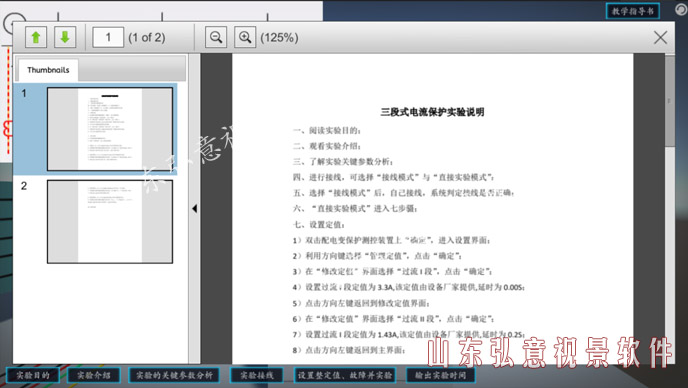Zoom in using the magnifier plus icon
Viewport: 688px width, 388px height.
245,37
